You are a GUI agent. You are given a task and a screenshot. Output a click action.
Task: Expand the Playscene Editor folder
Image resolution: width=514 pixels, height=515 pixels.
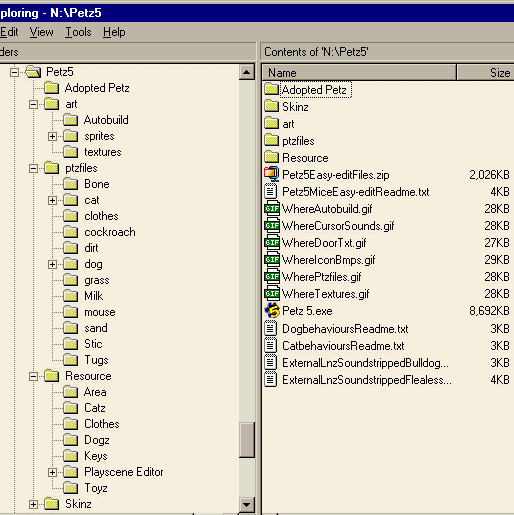(52, 472)
